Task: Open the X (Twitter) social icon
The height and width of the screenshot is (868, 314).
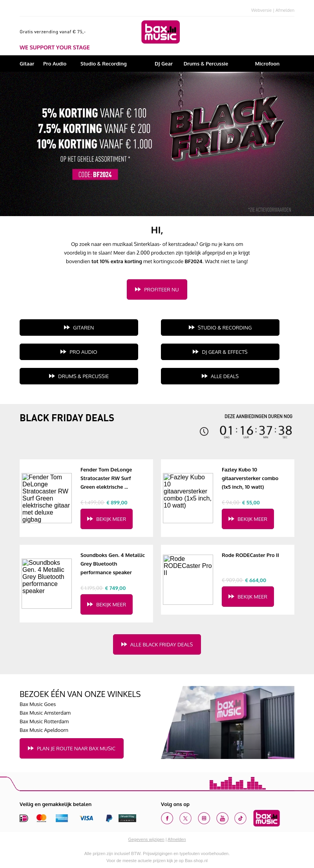Action: [186, 818]
